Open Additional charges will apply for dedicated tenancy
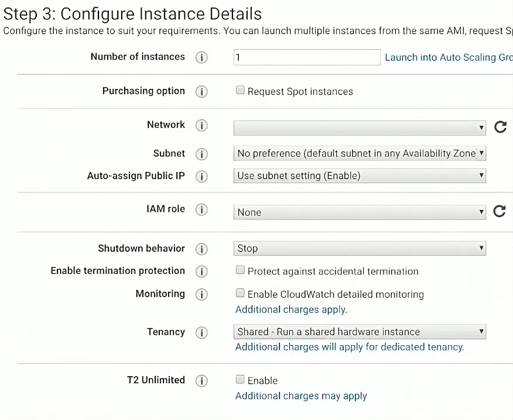Image resolution: width=513 pixels, height=420 pixels. pyautogui.click(x=350, y=347)
